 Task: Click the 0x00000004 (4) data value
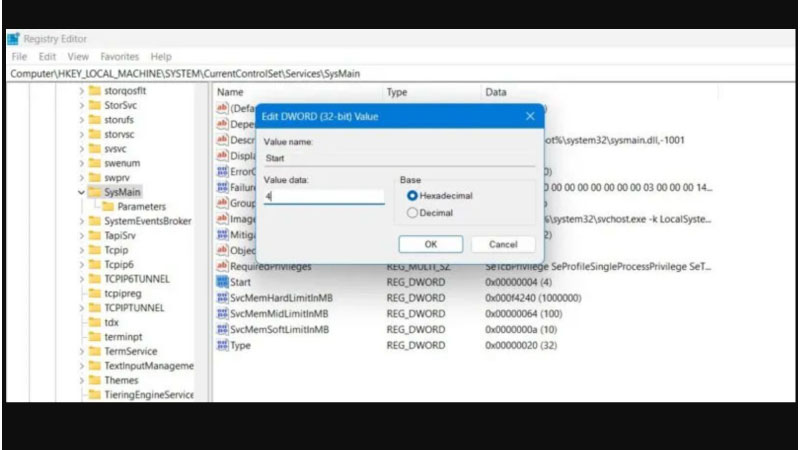[x=518, y=282]
